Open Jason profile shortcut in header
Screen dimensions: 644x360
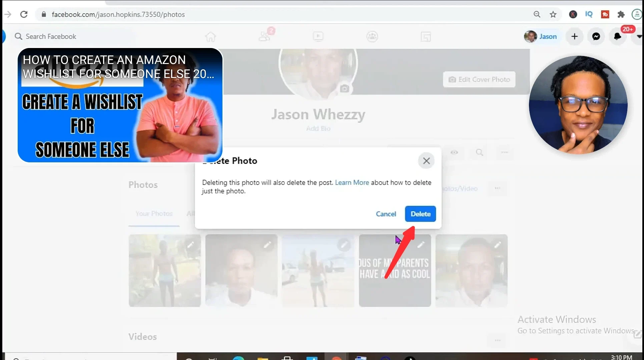(541, 36)
